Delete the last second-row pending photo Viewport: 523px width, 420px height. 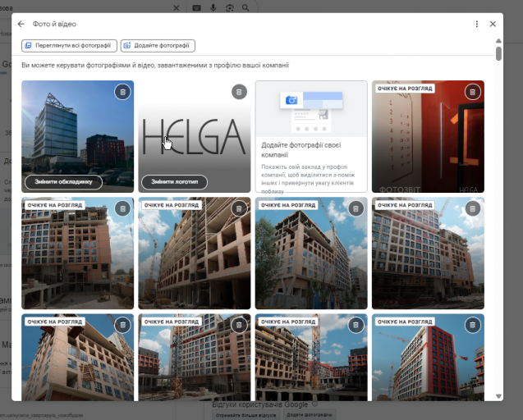pos(473,208)
